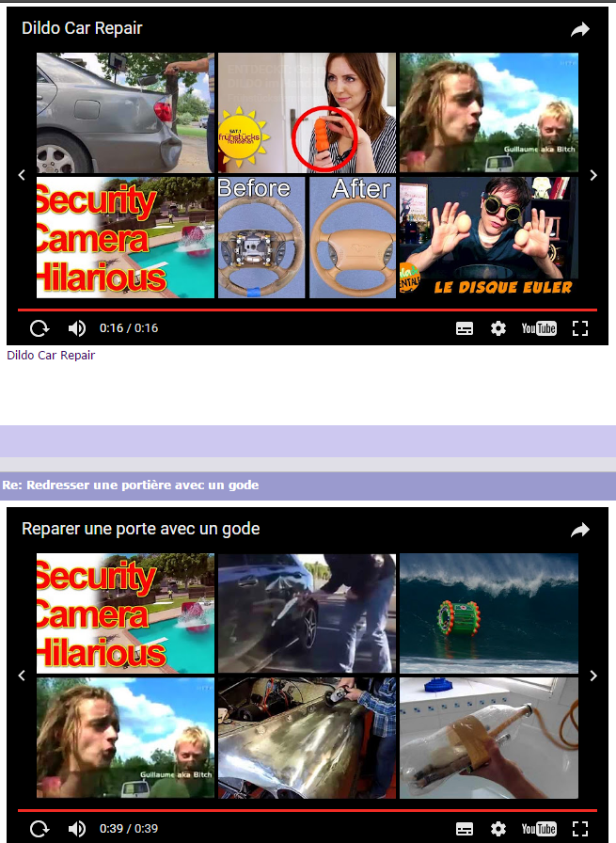Enter fullscreen on the top video
The image size is (616, 843).
[580, 328]
